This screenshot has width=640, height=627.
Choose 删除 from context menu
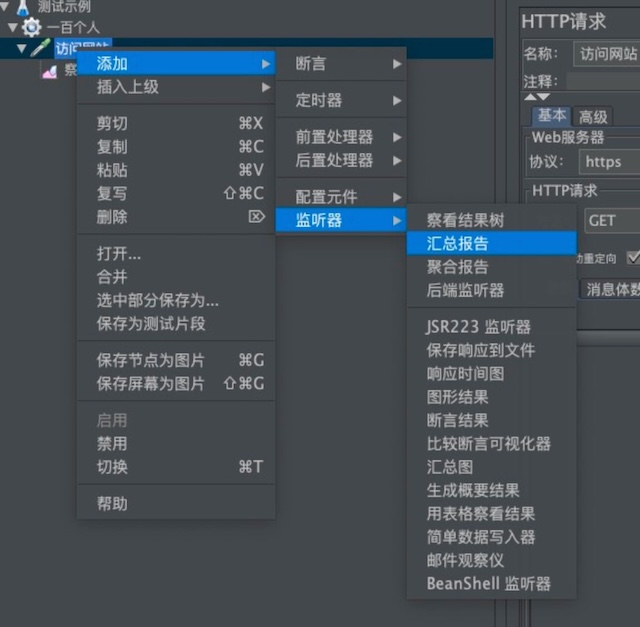pyautogui.click(x=176, y=216)
